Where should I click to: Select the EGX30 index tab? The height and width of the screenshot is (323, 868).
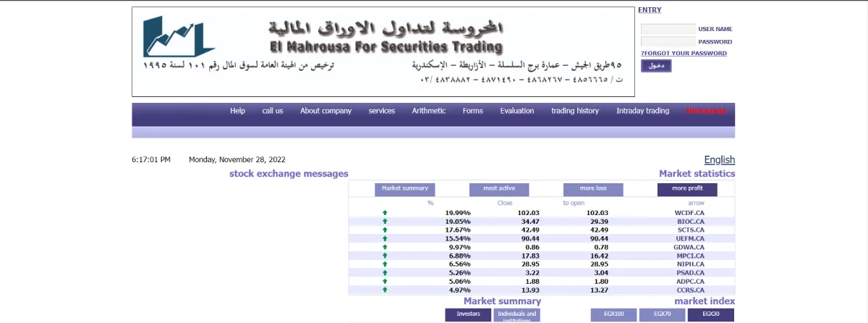click(x=710, y=315)
